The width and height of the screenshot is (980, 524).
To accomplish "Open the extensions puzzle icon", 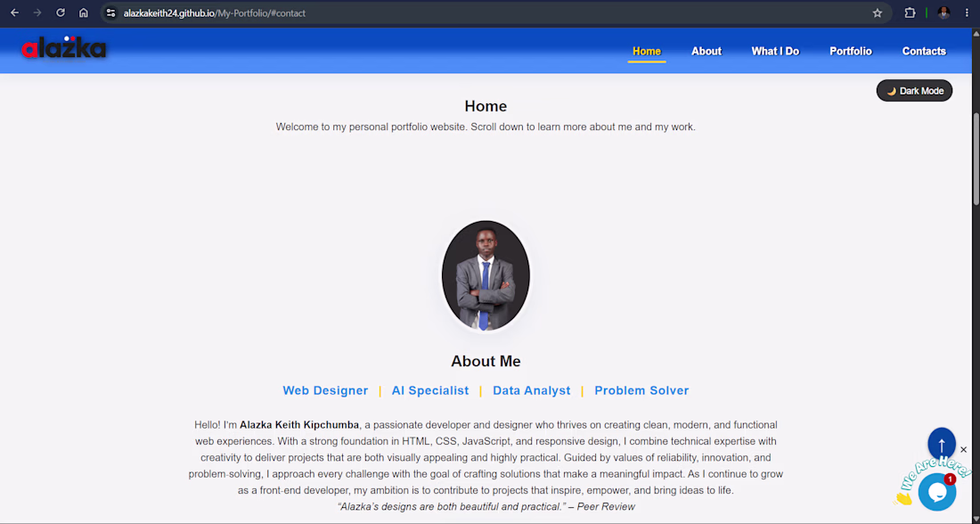I will (x=910, y=12).
